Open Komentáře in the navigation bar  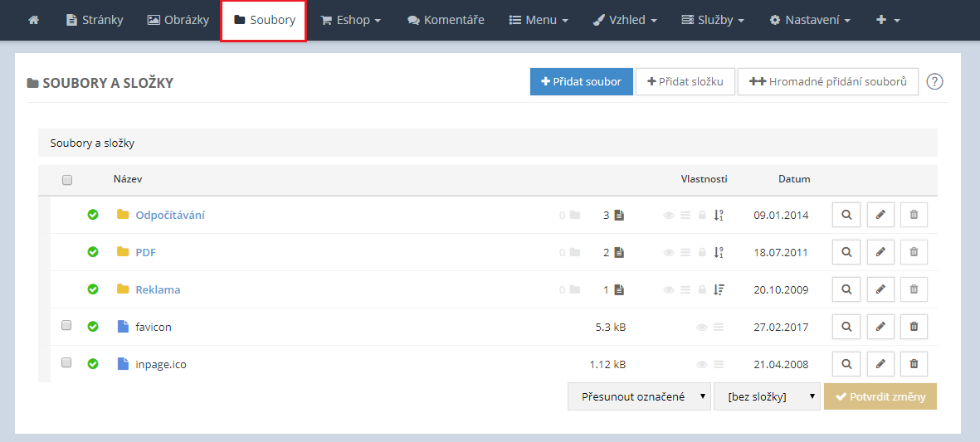click(446, 20)
